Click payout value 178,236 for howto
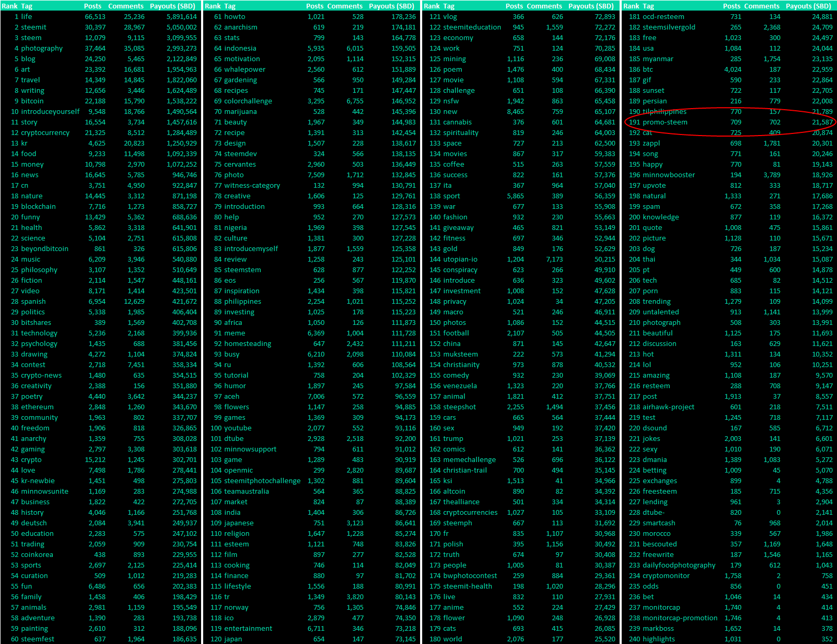837x644 pixels. (x=403, y=16)
